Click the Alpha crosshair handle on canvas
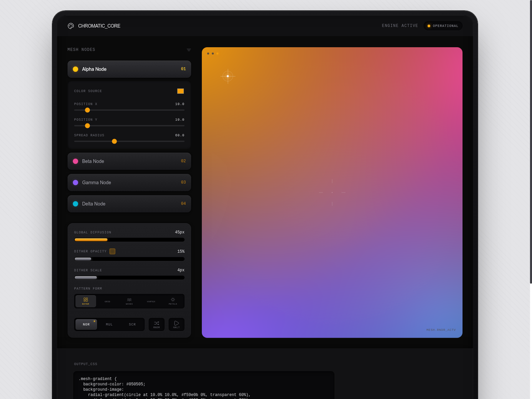Image resolution: width=532 pixels, height=399 pixels. tap(228, 76)
